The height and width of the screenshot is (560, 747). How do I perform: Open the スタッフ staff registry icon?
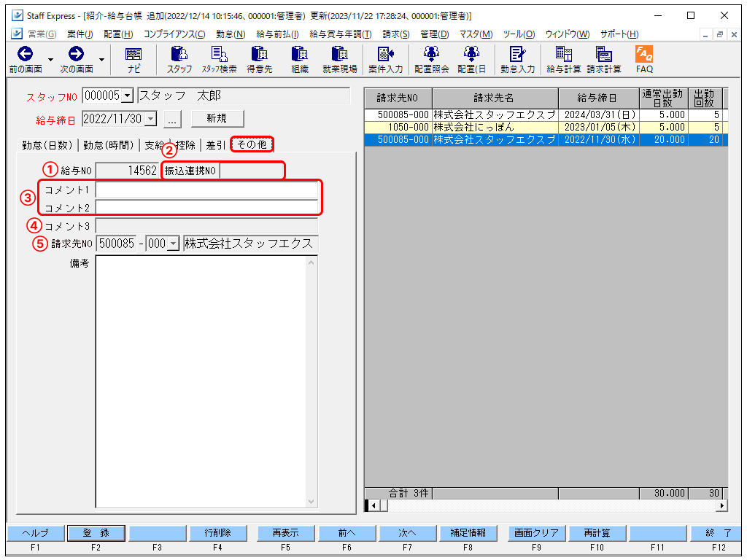point(179,55)
